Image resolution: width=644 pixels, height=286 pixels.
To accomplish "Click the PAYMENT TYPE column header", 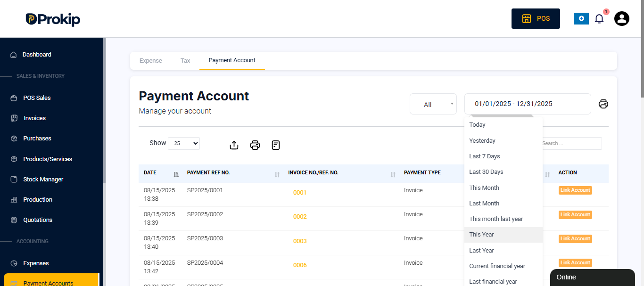I will [422, 173].
